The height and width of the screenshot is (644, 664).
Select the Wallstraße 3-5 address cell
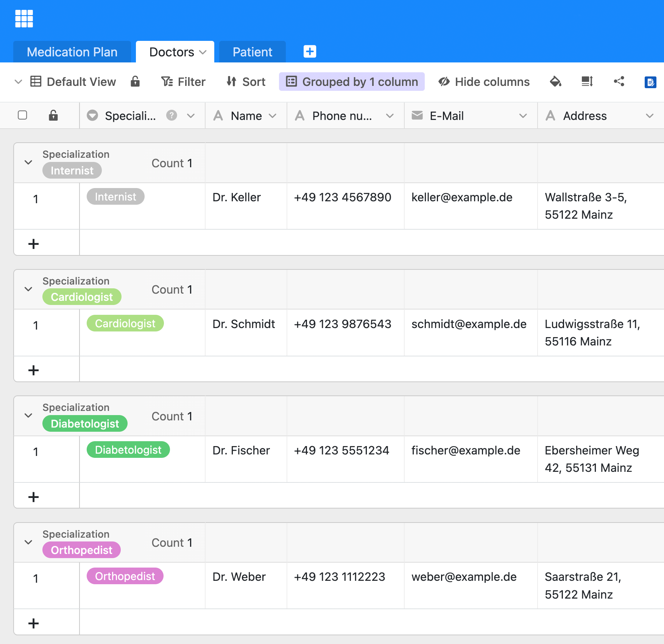click(x=601, y=206)
